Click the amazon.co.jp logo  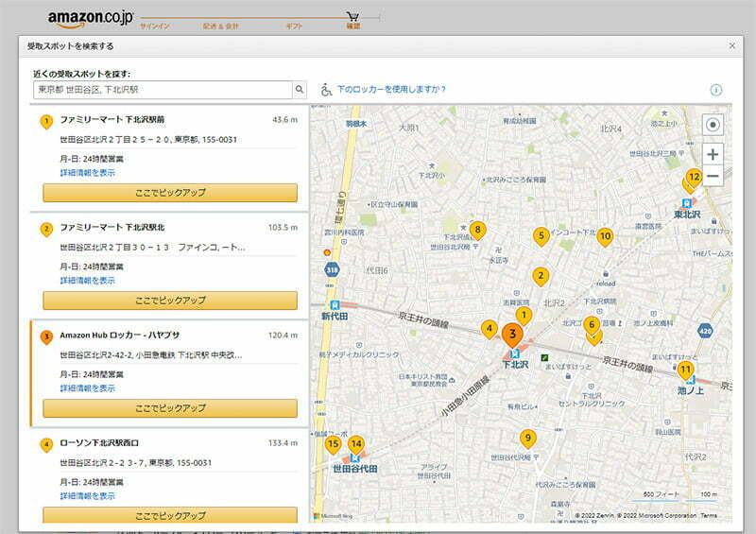(91, 19)
